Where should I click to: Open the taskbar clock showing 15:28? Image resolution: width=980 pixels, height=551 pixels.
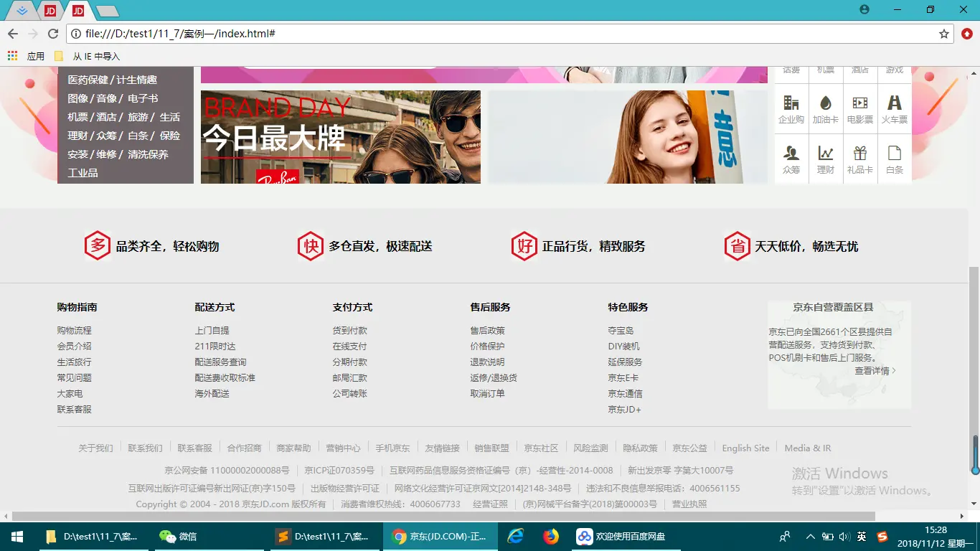pos(935,536)
